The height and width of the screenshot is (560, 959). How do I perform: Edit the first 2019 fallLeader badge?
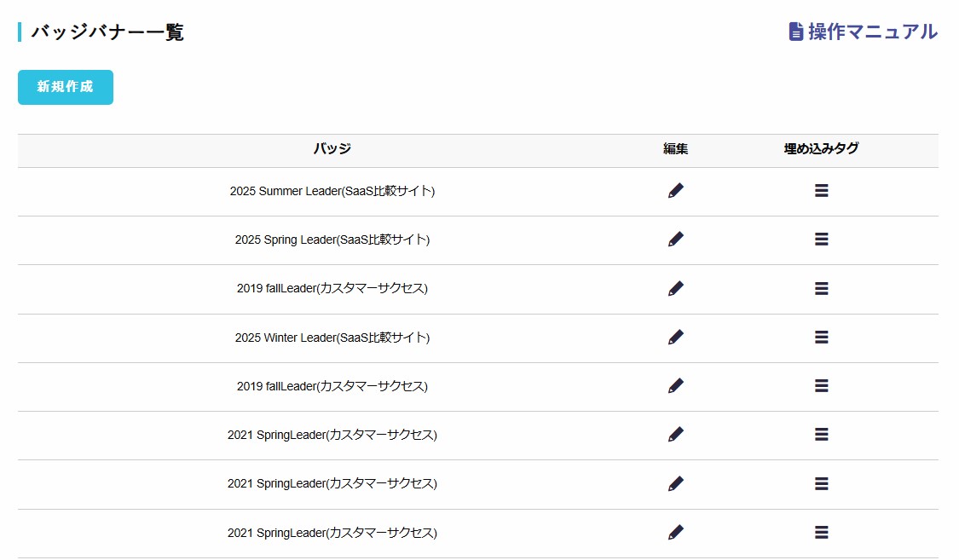[675, 287]
